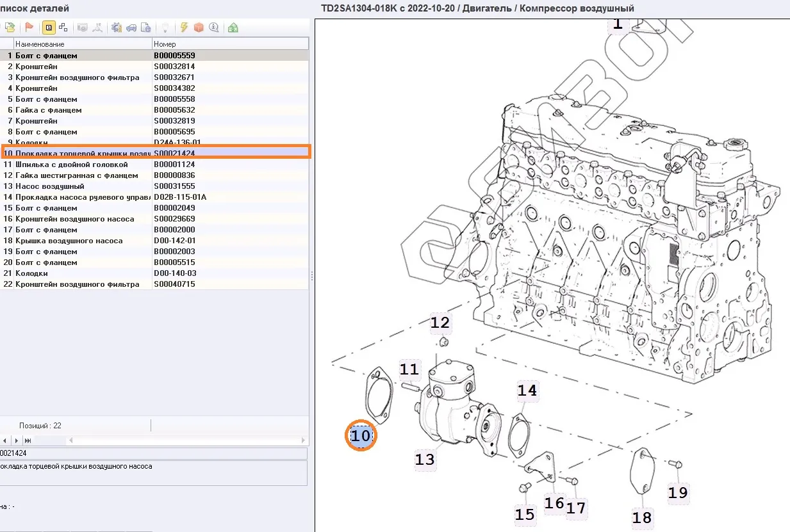Screen dimensions: 790x532
Task: Click the document page toolbar icon
Action: (x=146, y=28)
